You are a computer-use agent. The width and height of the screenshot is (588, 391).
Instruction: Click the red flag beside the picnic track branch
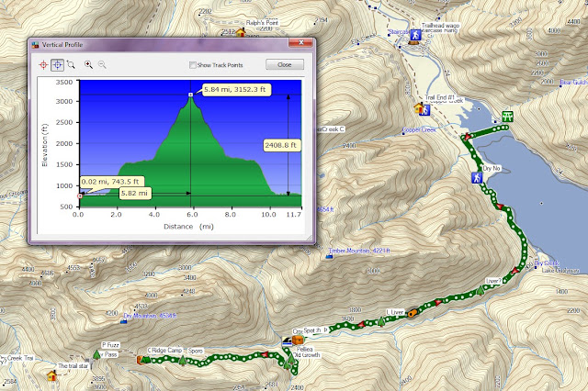pos(468,137)
